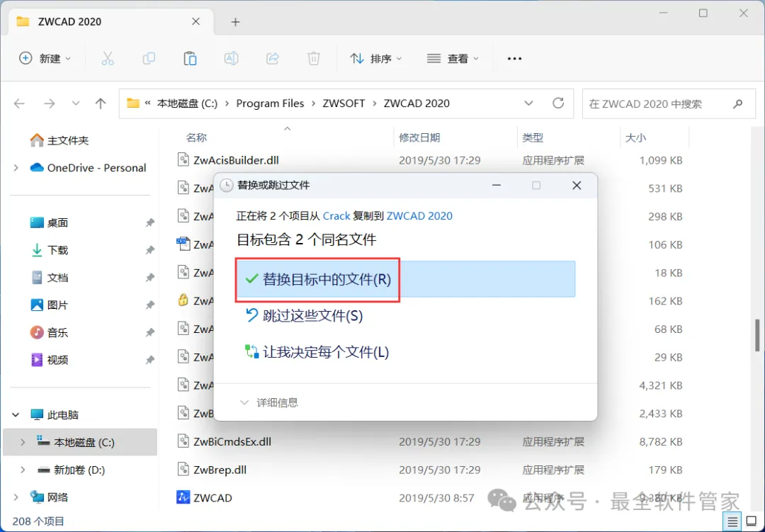Image resolution: width=765 pixels, height=532 pixels.
Task: Unpin Desktop from quick access
Action: (149, 222)
